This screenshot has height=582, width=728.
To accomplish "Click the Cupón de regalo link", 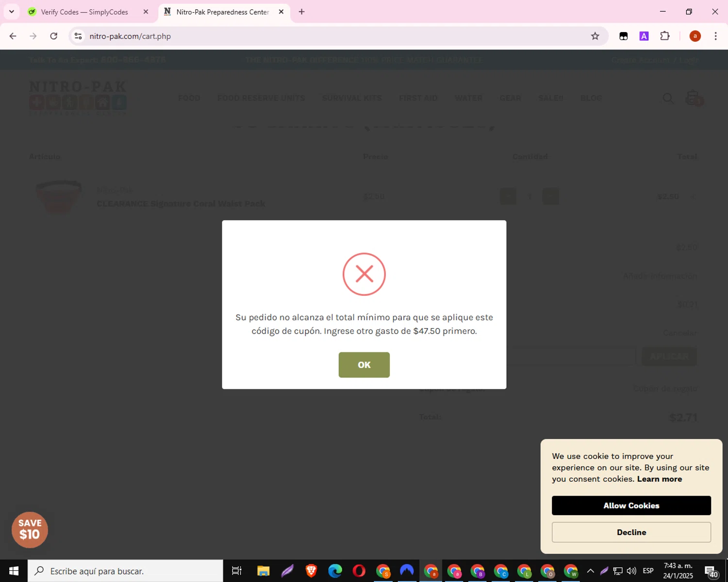I will tap(665, 388).
